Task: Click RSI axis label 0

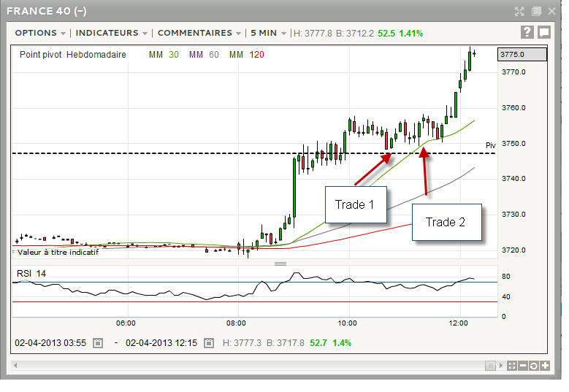Action: click(504, 317)
